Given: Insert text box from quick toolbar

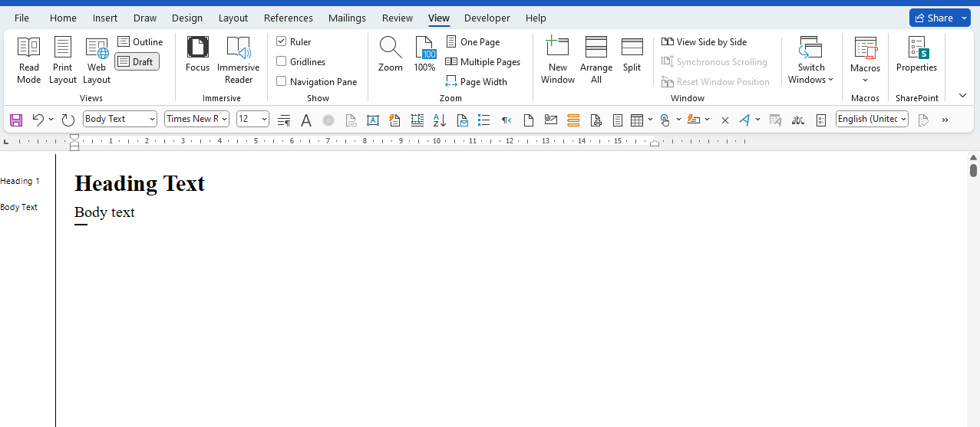Looking at the screenshot, I should [x=373, y=120].
